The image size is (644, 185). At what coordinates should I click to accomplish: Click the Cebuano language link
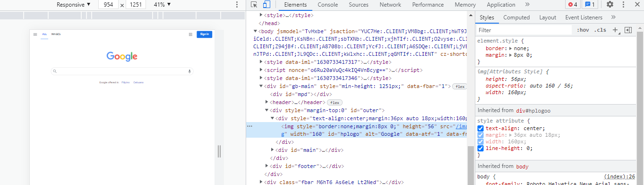(138, 82)
